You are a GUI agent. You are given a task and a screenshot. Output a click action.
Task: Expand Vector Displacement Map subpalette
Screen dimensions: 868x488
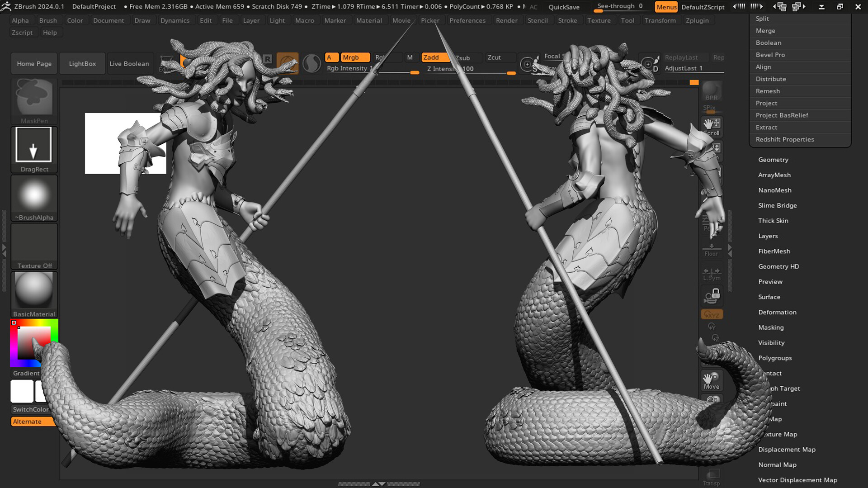point(797,480)
